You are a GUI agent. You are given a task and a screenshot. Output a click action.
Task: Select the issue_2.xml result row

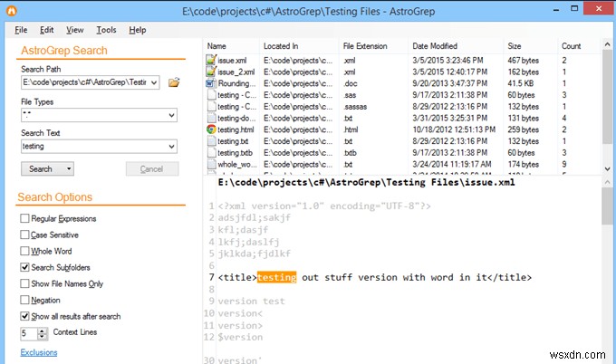coord(403,72)
